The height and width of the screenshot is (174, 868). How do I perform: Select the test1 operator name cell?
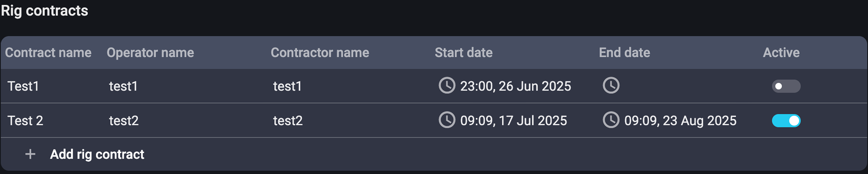[123, 86]
